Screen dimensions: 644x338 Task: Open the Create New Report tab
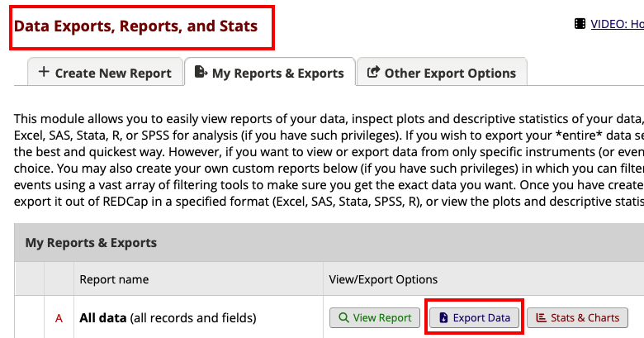coord(105,73)
